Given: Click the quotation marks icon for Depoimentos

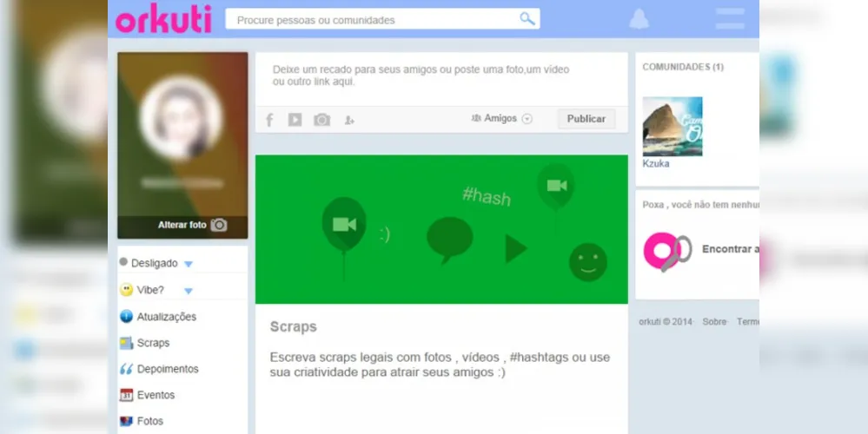Looking at the screenshot, I should point(126,369).
